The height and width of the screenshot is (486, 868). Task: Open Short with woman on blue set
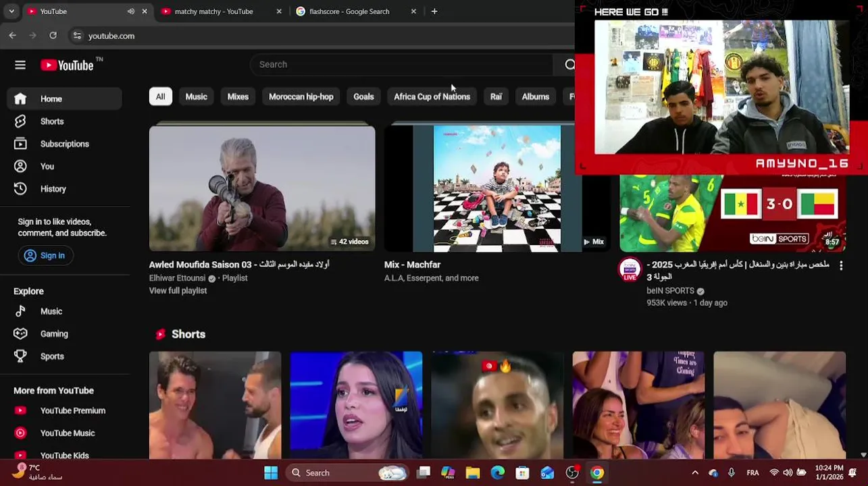tap(356, 405)
